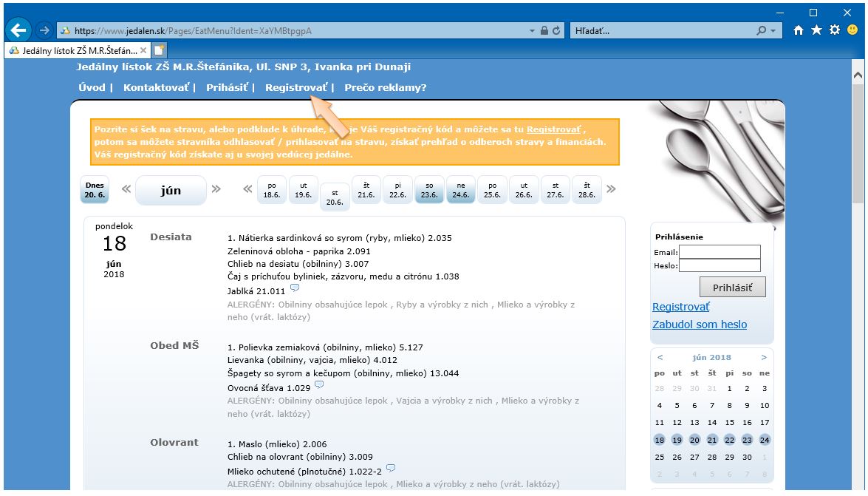This screenshot has height=496, width=868.
Task: Go to next month after jún
Action: click(x=216, y=189)
